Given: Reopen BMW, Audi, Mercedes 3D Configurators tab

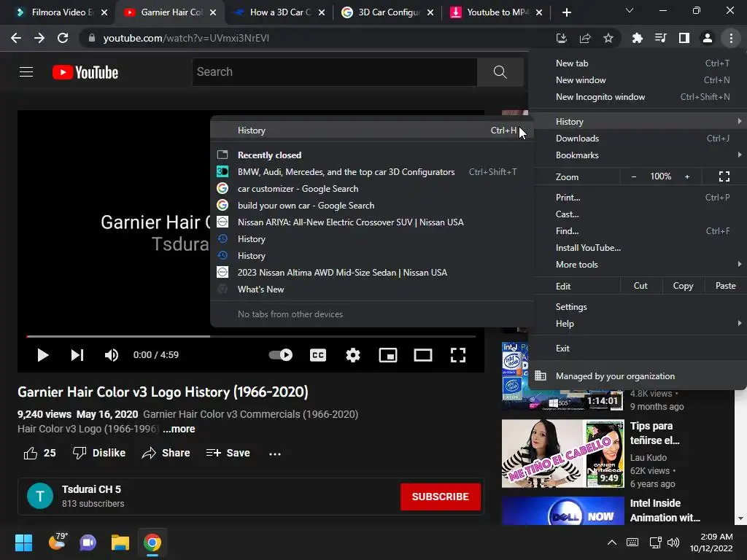Looking at the screenshot, I should tap(371, 172).
